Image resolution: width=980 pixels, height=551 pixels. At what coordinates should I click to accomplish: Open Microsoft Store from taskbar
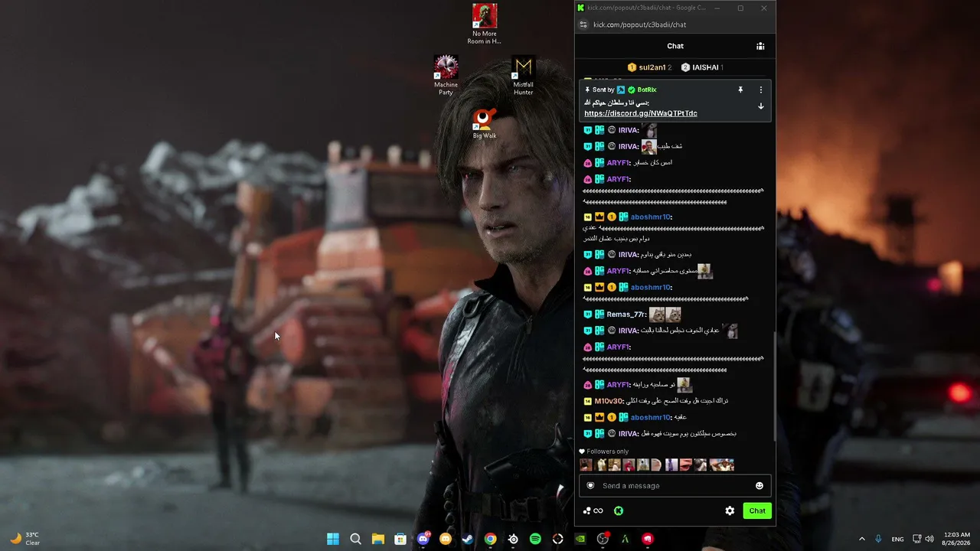tap(400, 539)
